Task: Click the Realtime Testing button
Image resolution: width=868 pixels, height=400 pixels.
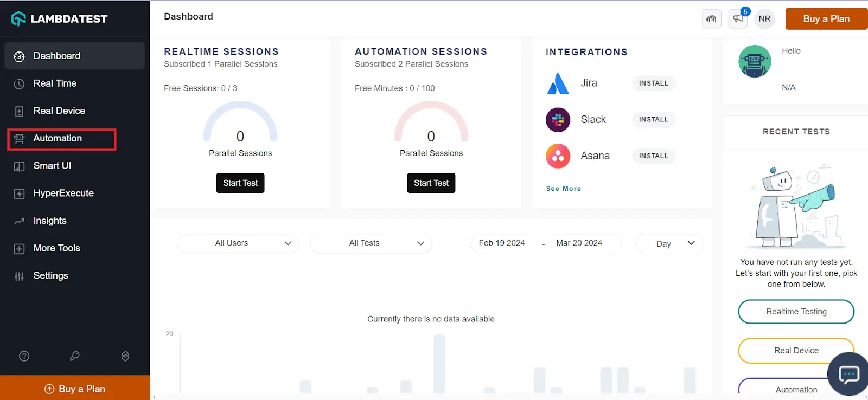Action: [x=796, y=312]
